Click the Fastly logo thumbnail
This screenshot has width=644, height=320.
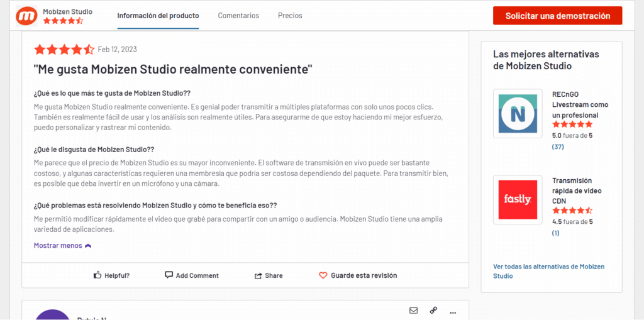[x=518, y=200]
